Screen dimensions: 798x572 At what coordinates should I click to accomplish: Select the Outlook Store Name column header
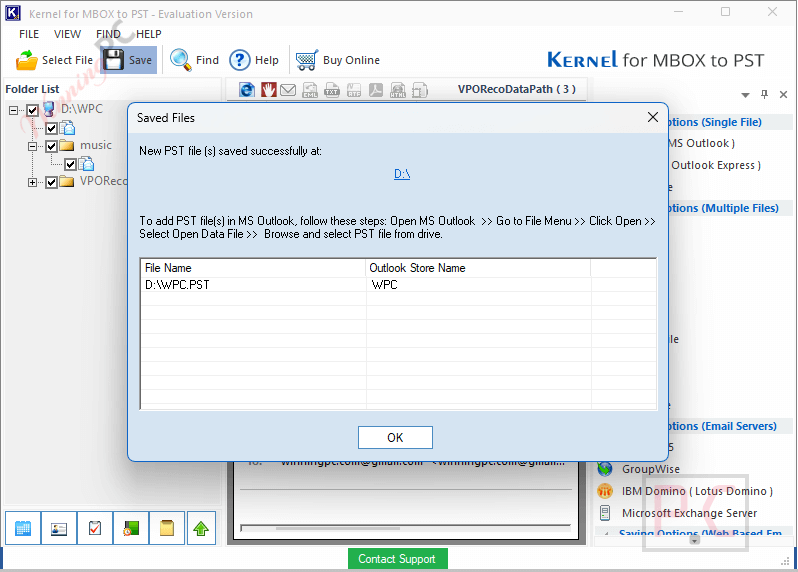pos(478,268)
